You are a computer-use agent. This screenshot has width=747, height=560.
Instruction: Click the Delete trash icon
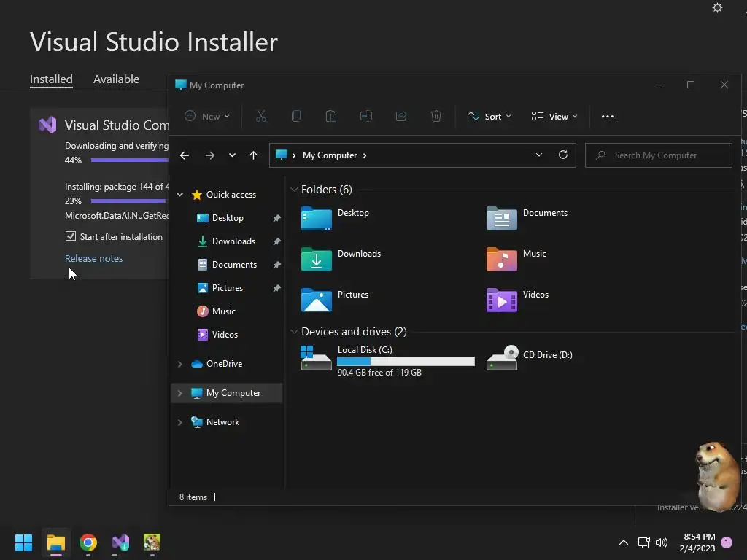tap(436, 116)
